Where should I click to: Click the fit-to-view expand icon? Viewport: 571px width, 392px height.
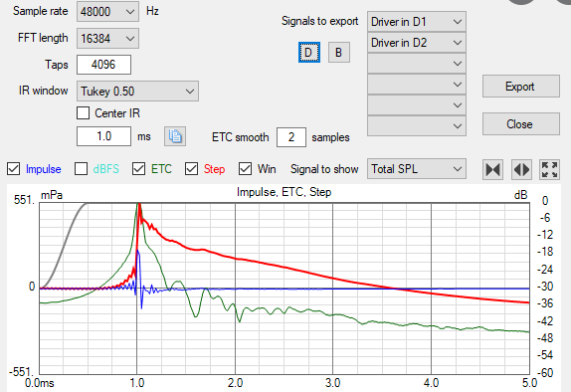pos(549,169)
